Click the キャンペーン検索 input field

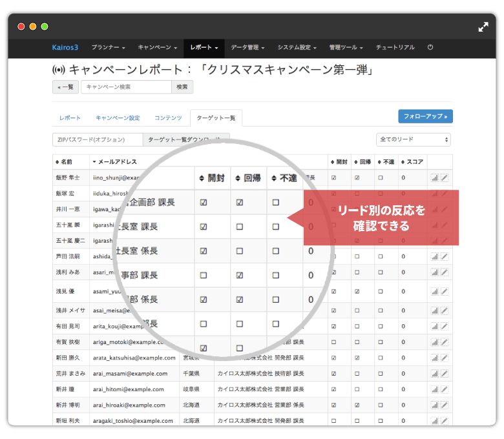click(x=126, y=87)
